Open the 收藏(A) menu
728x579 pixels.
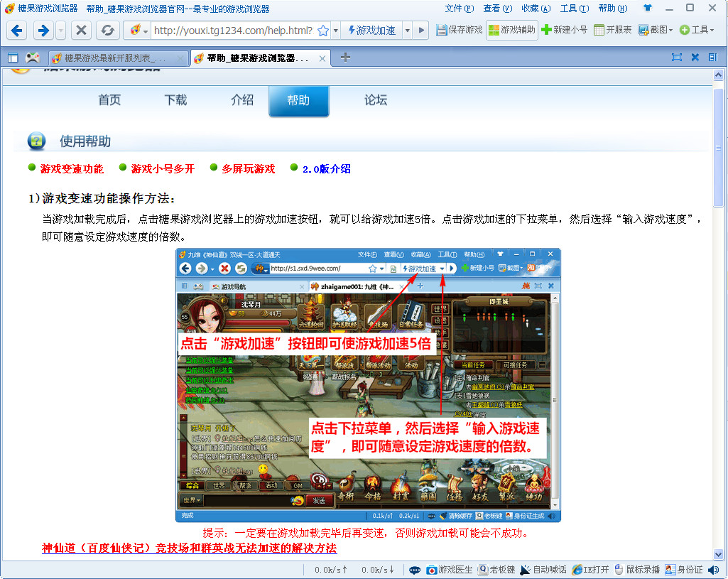pos(536,9)
